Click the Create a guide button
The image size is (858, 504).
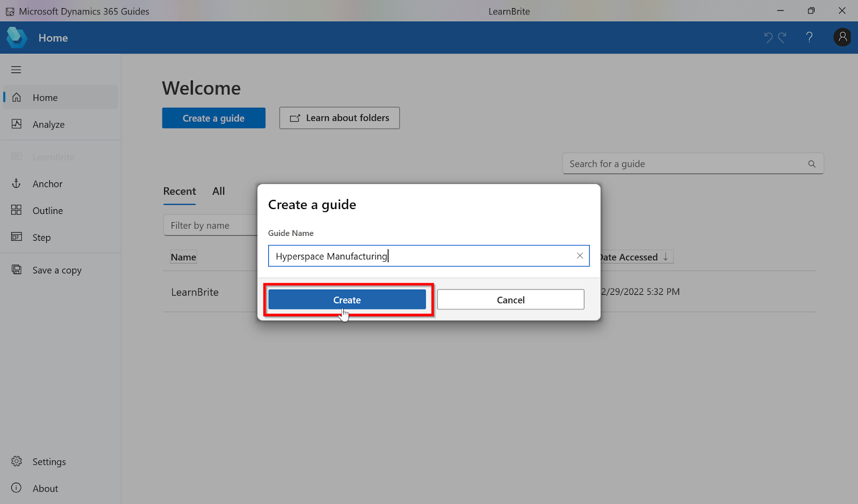213,118
